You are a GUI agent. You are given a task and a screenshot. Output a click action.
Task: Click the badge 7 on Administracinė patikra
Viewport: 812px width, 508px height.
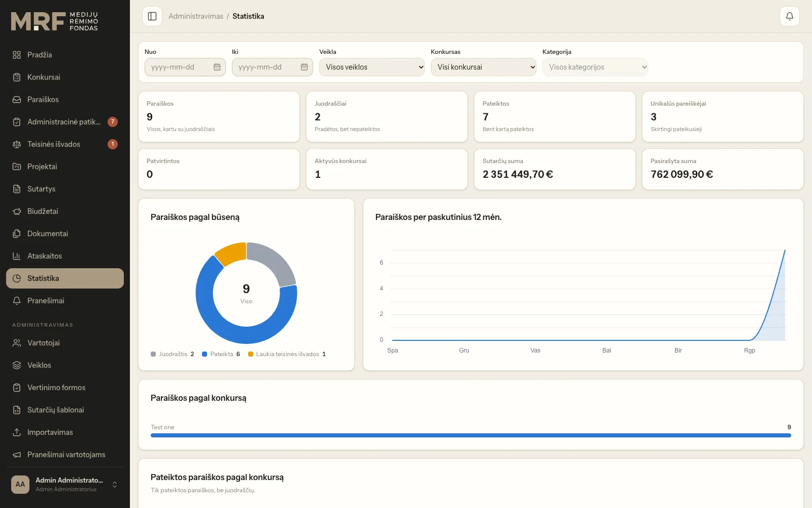(x=113, y=122)
